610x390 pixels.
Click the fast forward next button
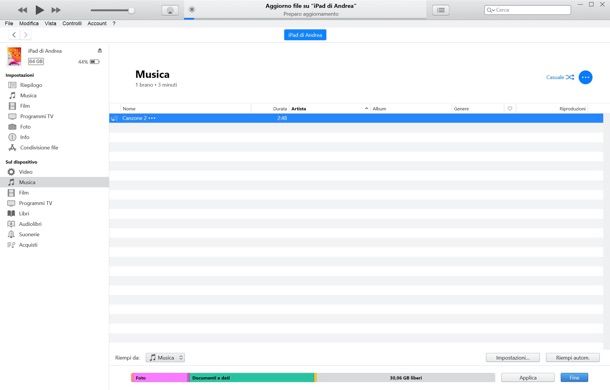(56, 10)
